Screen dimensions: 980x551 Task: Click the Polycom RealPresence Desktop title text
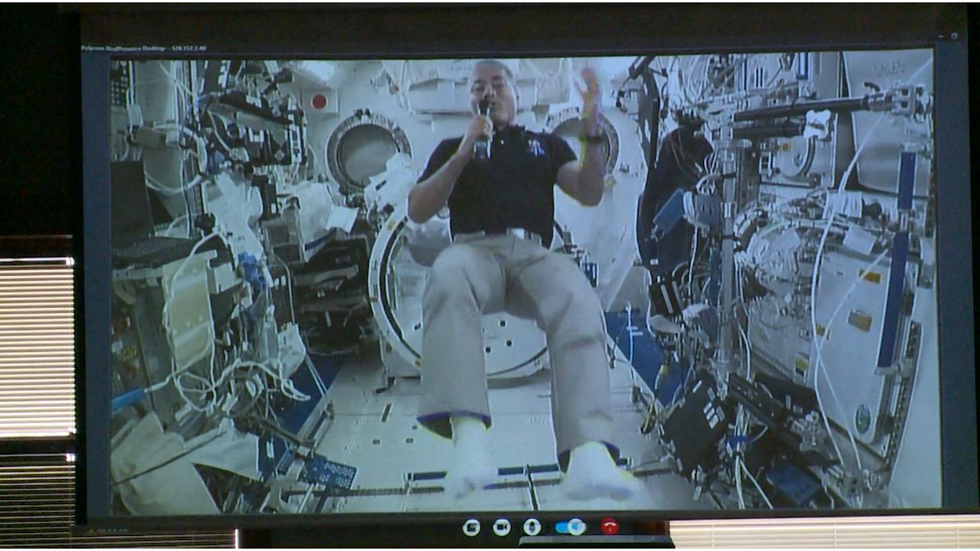pyautogui.click(x=125, y=48)
